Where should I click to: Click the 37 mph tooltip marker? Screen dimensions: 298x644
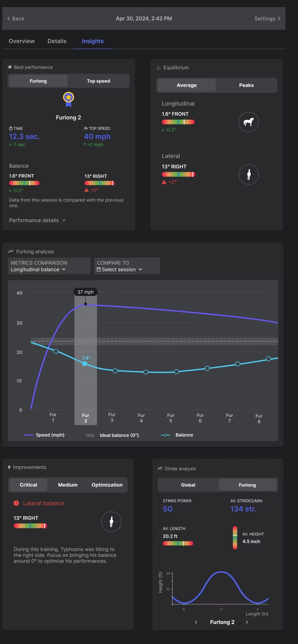click(86, 292)
